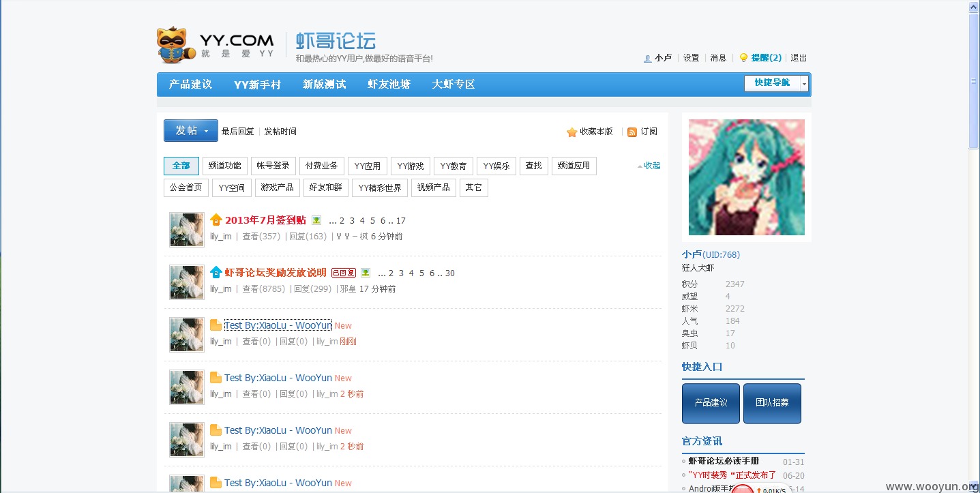Sort threads by 发帖时间
The width and height of the screenshot is (980, 493).
(x=280, y=132)
